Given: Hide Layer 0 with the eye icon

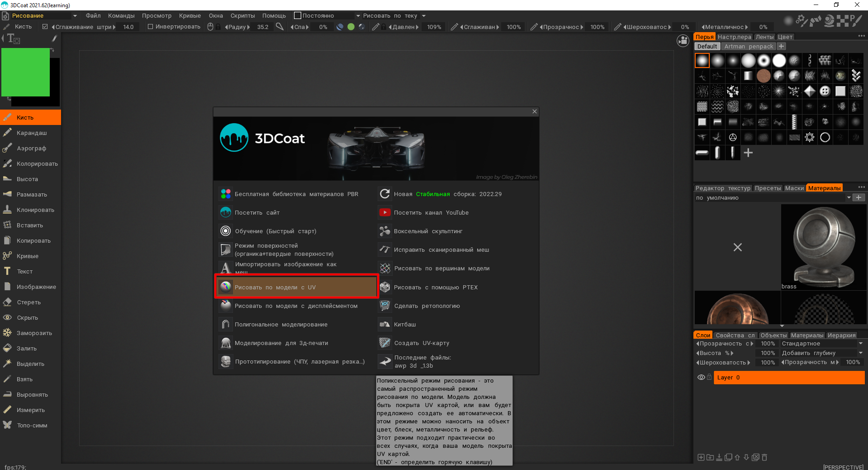Looking at the screenshot, I should click(x=701, y=377).
